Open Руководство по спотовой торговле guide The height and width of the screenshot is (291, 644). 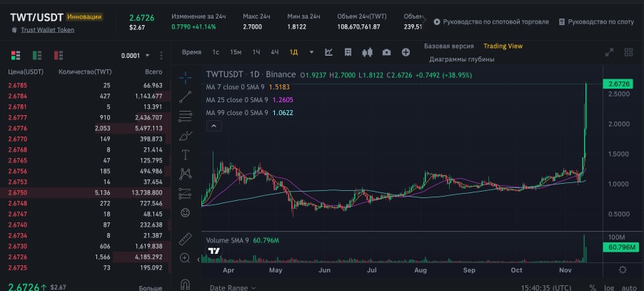pos(491,21)
